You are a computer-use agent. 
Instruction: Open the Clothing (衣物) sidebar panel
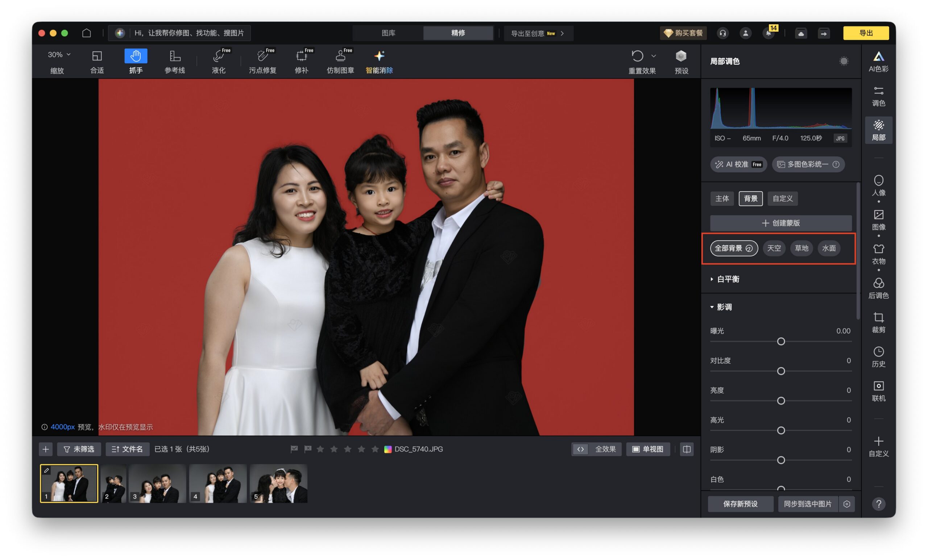[x=878, y=254]
